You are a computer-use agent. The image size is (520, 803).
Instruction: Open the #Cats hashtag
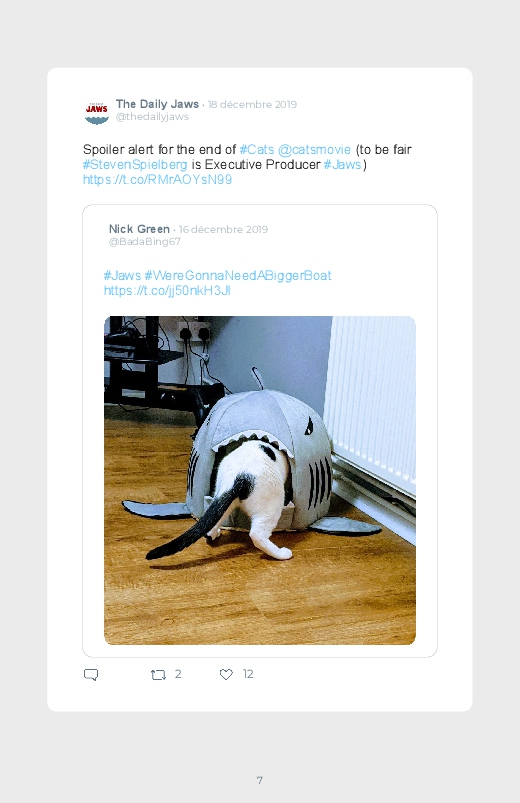257,150
